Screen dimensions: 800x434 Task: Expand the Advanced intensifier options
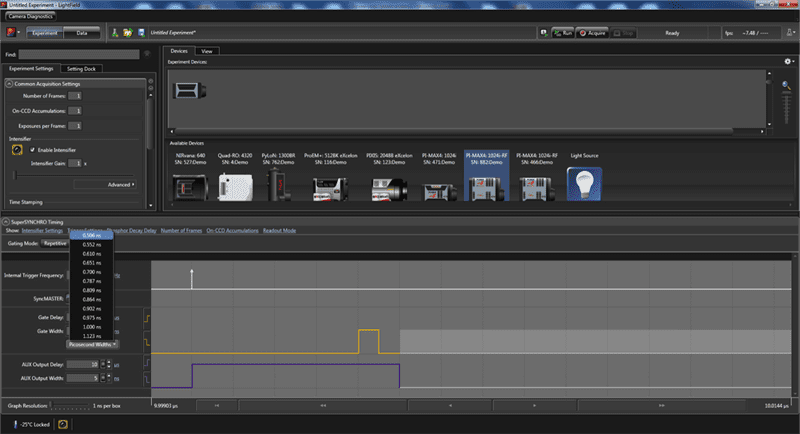pos(119,184)
